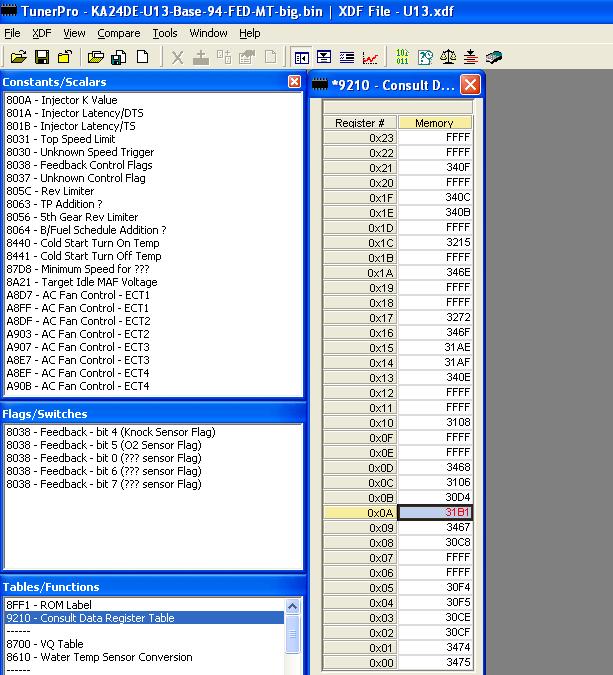Open the View menu

(74, 33)
